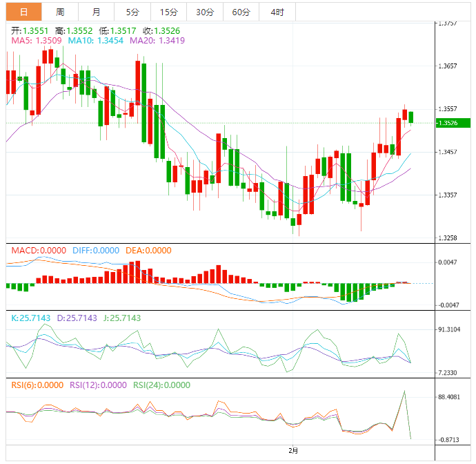
Task: Open the 30分 timeframe tab
Action: (205, 12)
